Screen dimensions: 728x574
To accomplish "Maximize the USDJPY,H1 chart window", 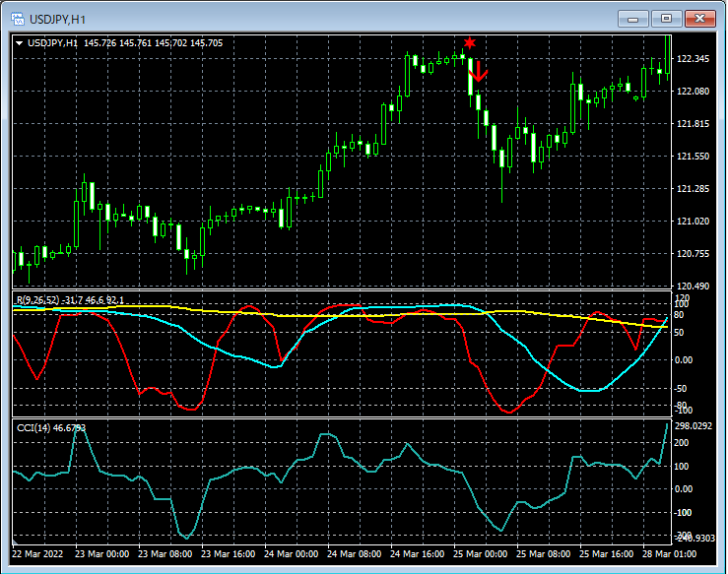I will coord(666,19).
